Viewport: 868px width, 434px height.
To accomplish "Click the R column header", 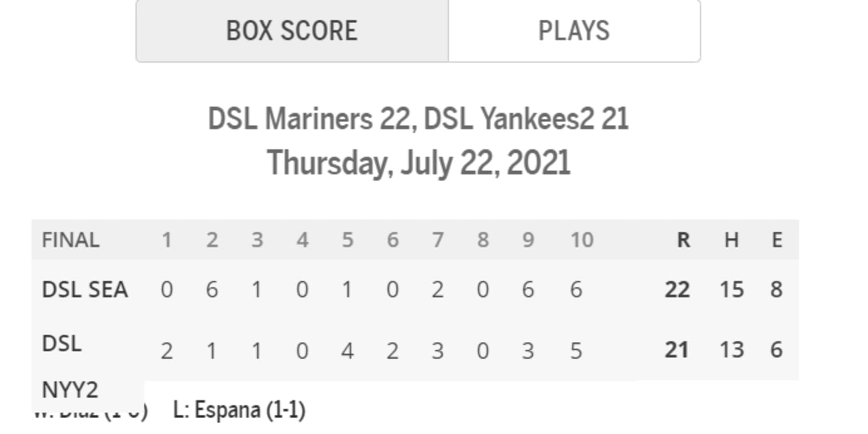I will click(683, 240).
